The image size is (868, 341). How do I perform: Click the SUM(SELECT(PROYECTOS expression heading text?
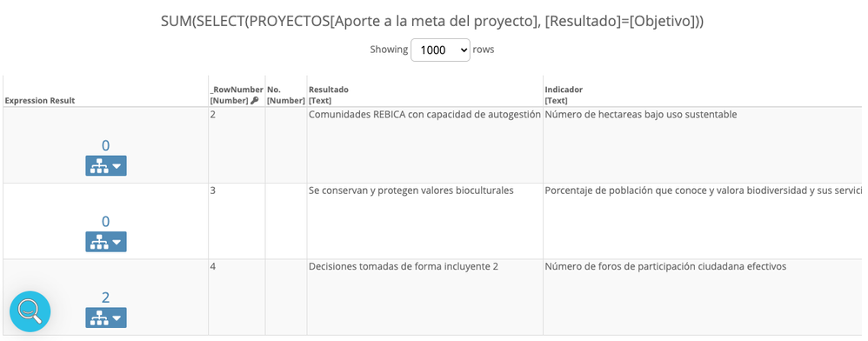(432, 21)
